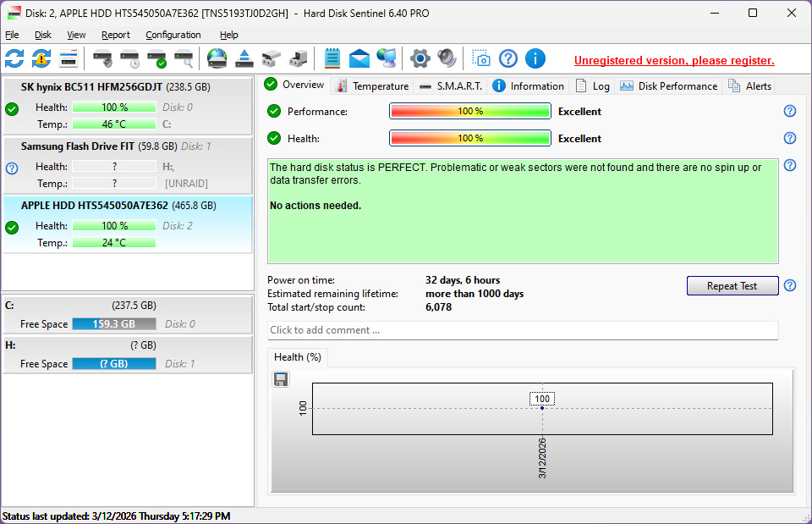
Task: Switch to the Temperature tab
Action: tap(373, 86)
